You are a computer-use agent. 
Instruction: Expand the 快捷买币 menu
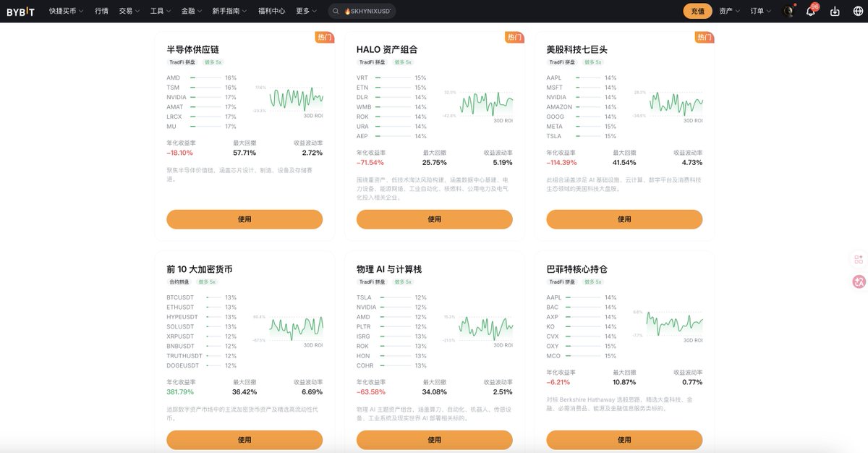(x=66, y=11)
